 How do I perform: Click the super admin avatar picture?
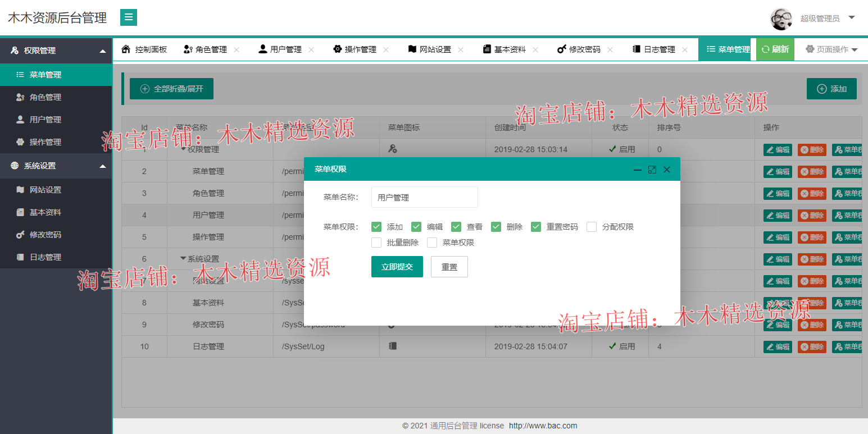pos(781,19)
